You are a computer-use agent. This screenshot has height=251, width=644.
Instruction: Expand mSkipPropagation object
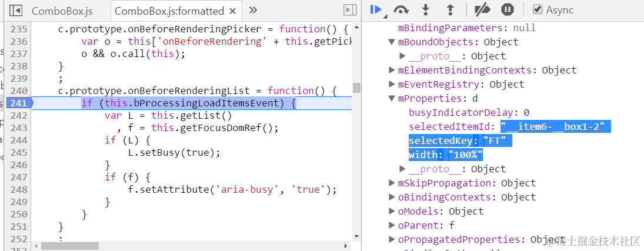click(392, 183)
